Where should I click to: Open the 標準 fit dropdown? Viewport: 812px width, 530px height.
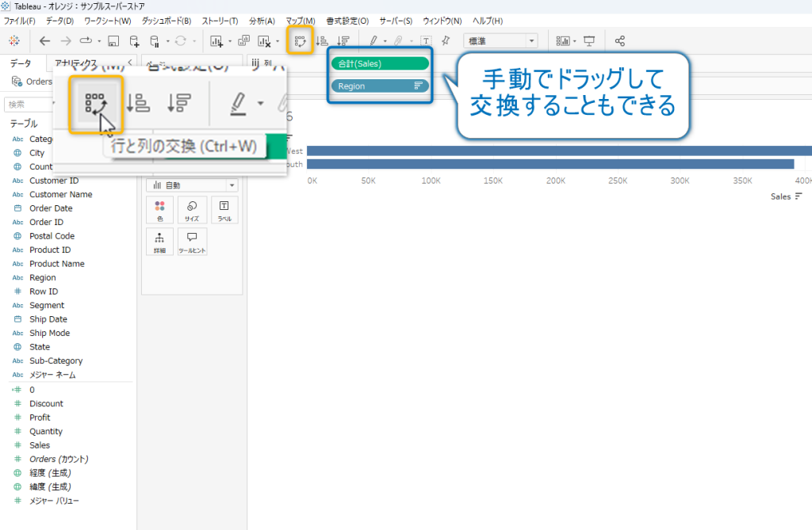(500, 40)
